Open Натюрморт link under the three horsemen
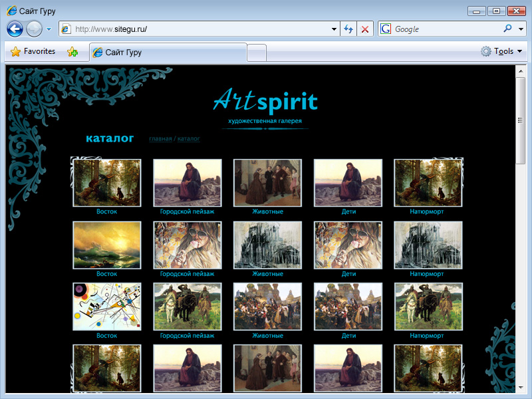The height and width of the screenshot is (399, 532). click(x=427, y=336)
